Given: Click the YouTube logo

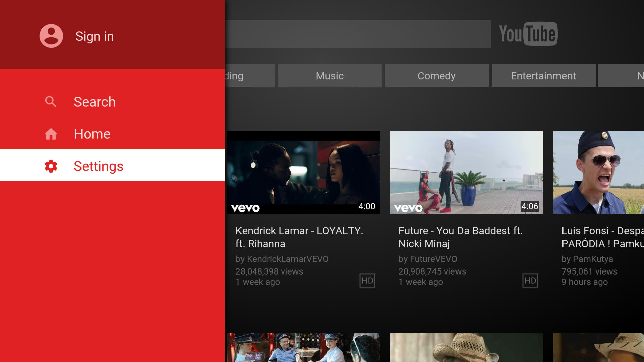Looking at the screenshot, I should pyautogui.click(x=528, y=34).
